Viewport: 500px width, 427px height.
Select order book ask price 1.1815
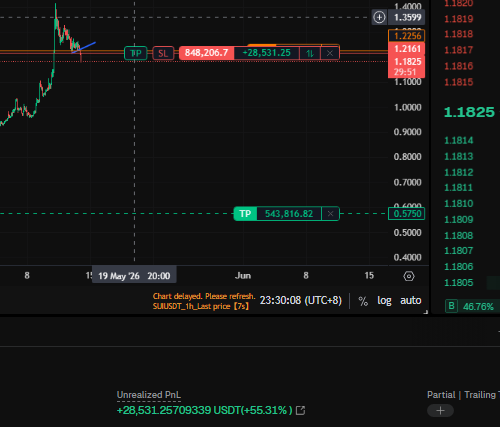point(459,82)
